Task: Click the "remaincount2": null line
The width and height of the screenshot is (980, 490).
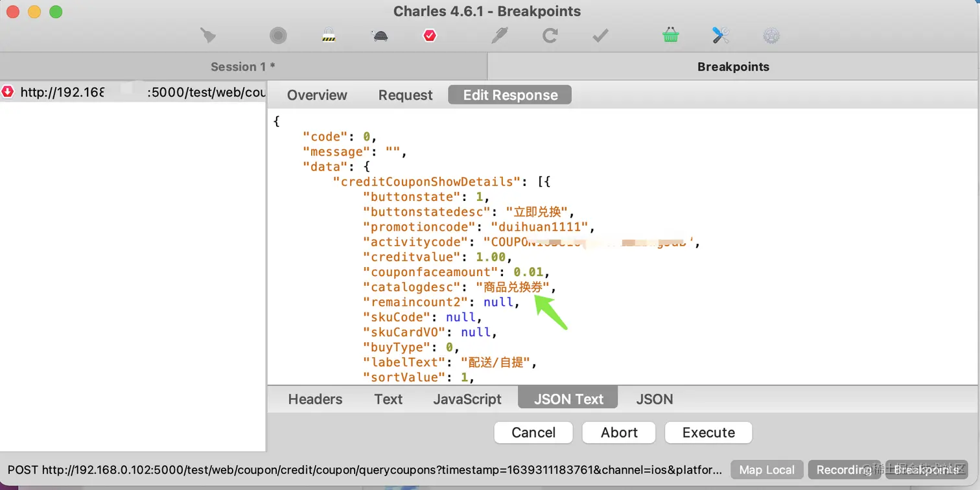Action: pyautogui.click(x=441, y=302)
